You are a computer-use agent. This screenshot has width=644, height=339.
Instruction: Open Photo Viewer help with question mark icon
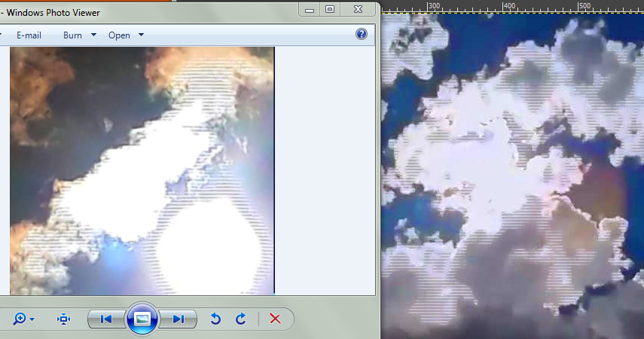(x=361, y=35)
